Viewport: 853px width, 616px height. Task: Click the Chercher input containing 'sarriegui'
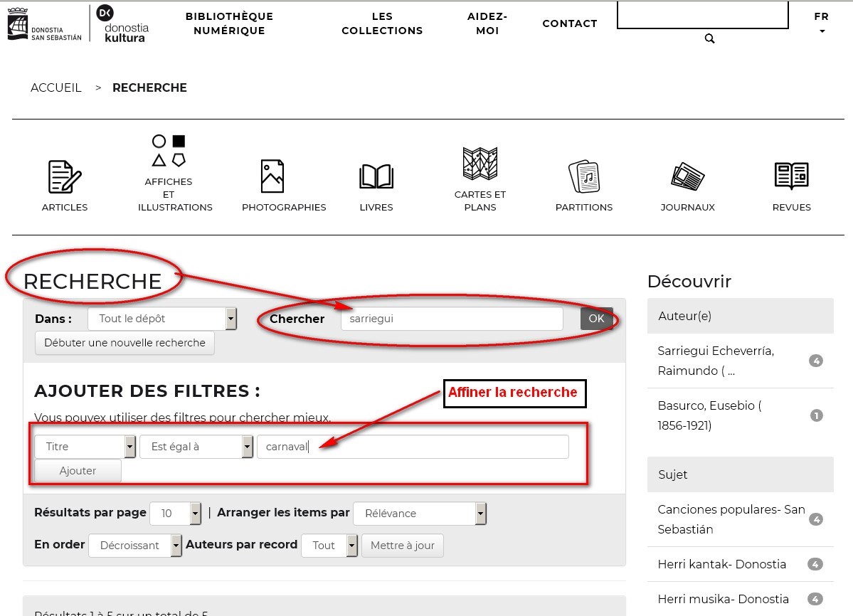coord(451,319)
